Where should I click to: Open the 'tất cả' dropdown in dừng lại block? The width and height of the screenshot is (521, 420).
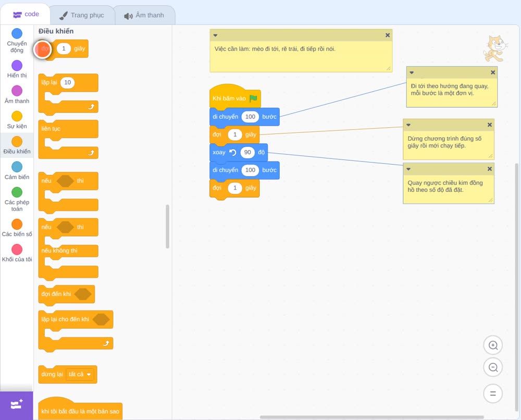coord(80,375)
